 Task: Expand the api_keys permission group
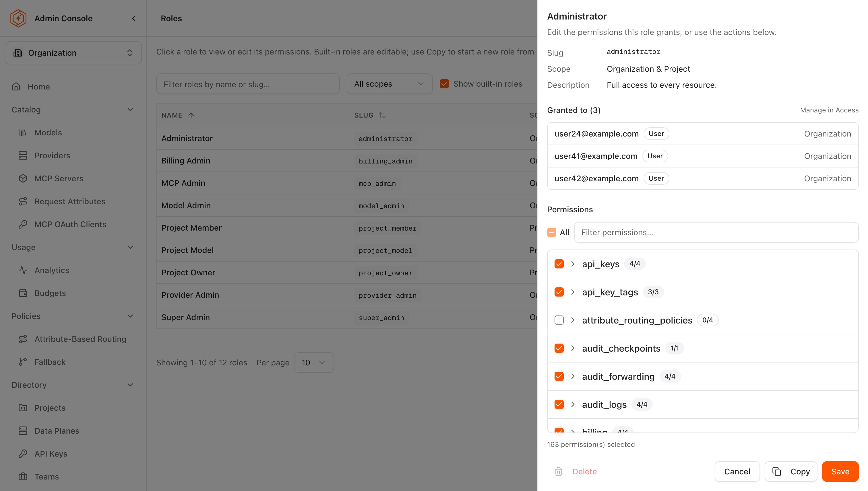573,264
